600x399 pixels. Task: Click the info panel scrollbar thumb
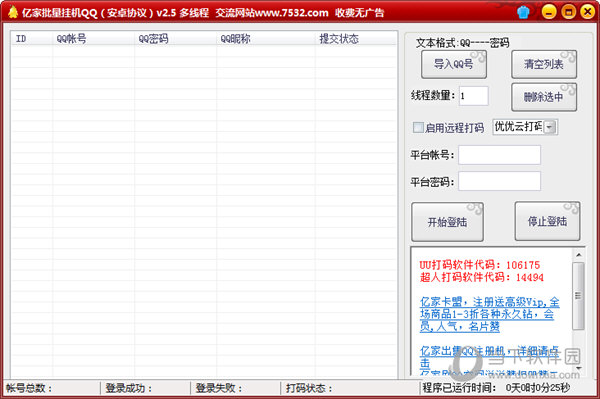coord(579,296)
